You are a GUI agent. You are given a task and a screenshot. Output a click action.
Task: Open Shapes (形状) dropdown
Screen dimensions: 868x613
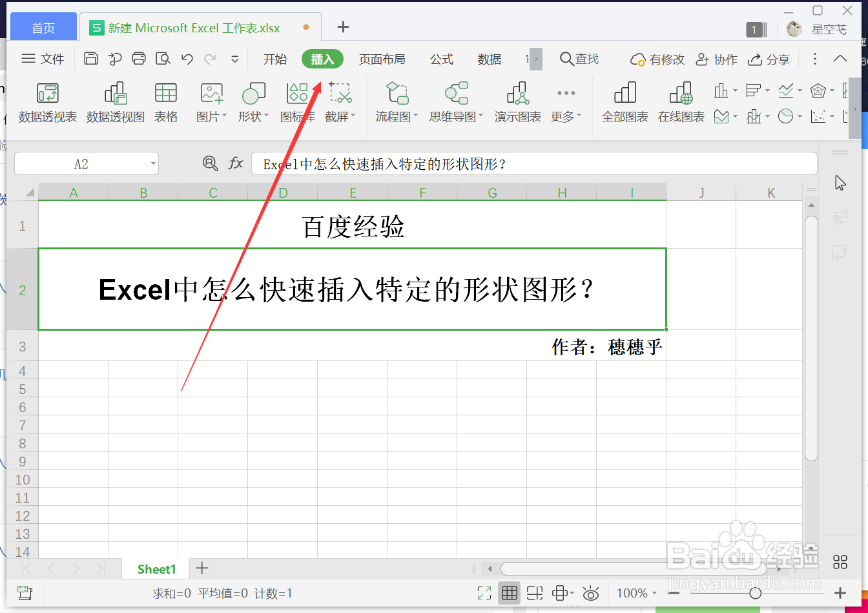(253, 102)
